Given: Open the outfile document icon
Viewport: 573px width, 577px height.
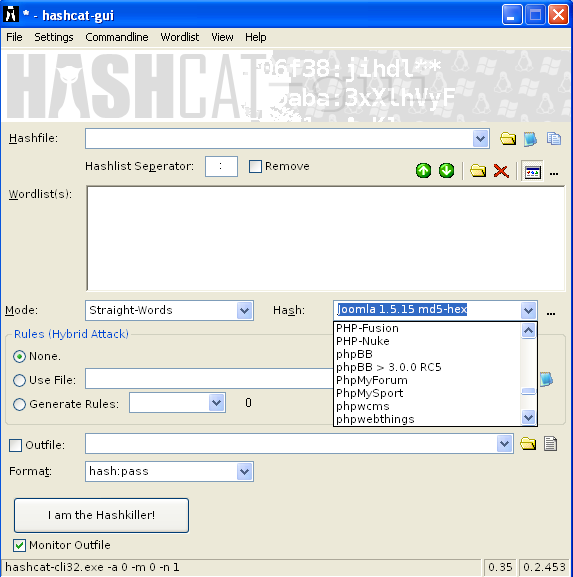Looking at the screenshot, I should click(x=551, y=443).
